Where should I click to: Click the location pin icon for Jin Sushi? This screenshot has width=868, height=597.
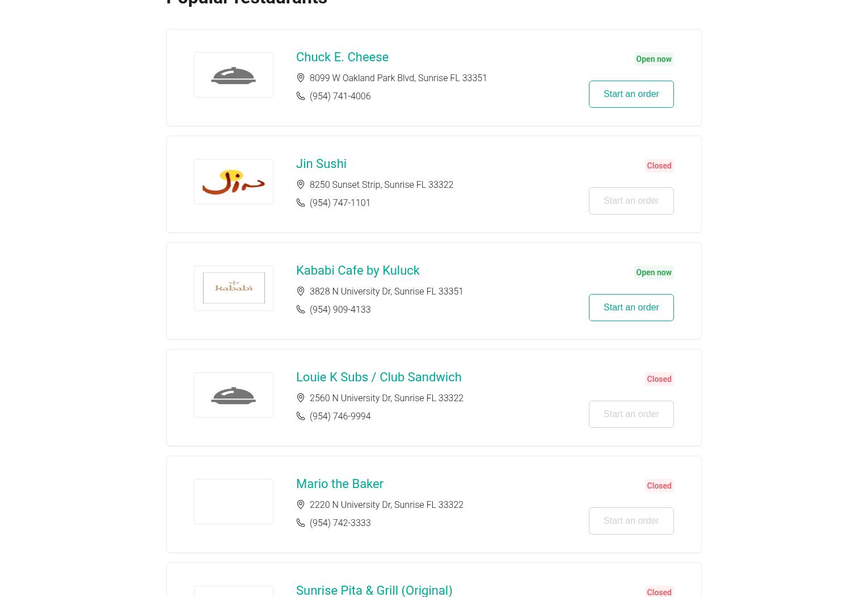point(301,184)
